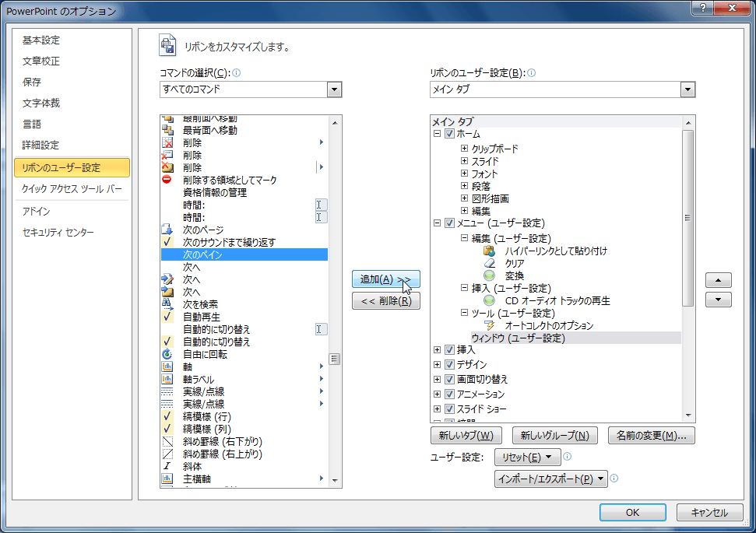Click the first 実線/点線 line style icon
Viewport: 756px width, 533px height.
167,391
